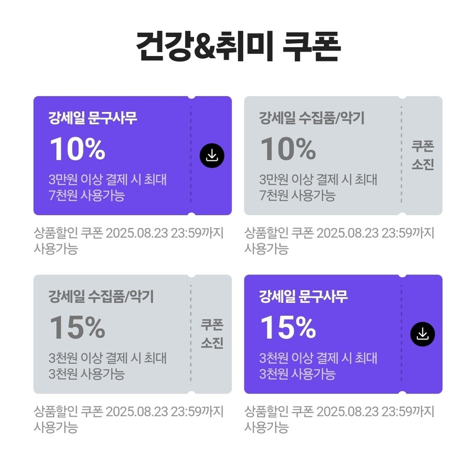Select the 쿠폰 소진 marker on 15% gray coupon
The image size is (476, 459).
[x=213, y=333]
